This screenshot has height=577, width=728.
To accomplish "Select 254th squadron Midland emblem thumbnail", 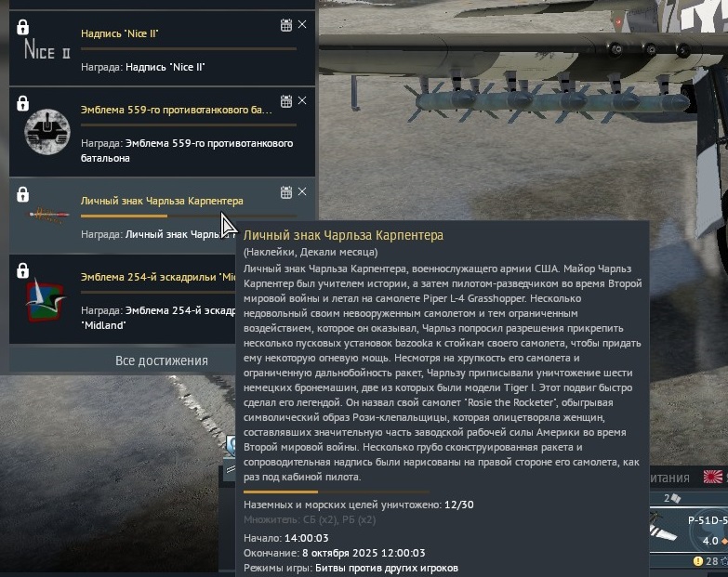I will click(x=45, y=299).
